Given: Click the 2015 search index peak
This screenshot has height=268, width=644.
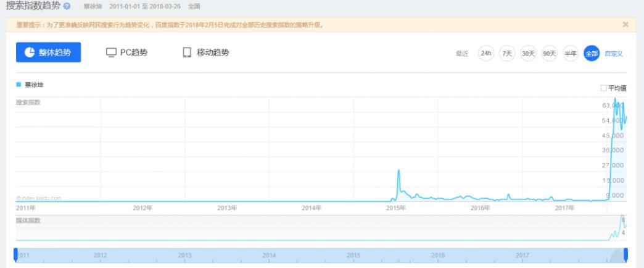Looking at the screenshot, I should pyautogui.click(x=398, y=170).
